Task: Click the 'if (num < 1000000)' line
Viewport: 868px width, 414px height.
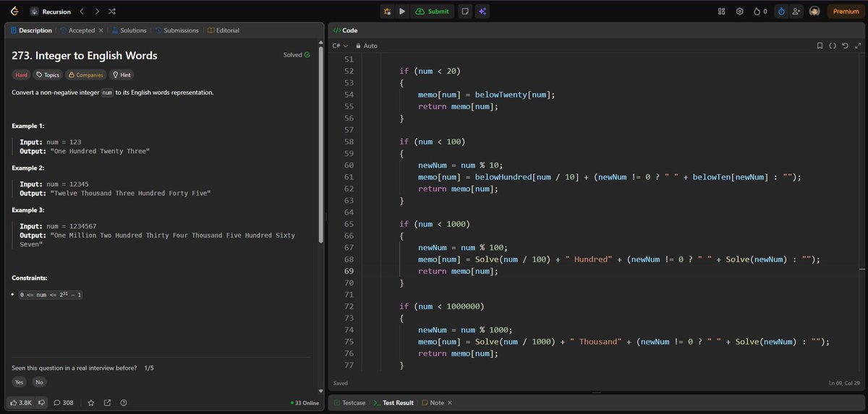Action: [443, 306]
